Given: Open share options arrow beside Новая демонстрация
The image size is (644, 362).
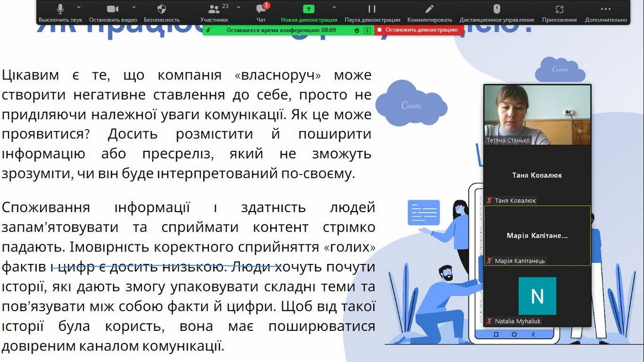Looking at the screenshot, I should click(334, 8).
